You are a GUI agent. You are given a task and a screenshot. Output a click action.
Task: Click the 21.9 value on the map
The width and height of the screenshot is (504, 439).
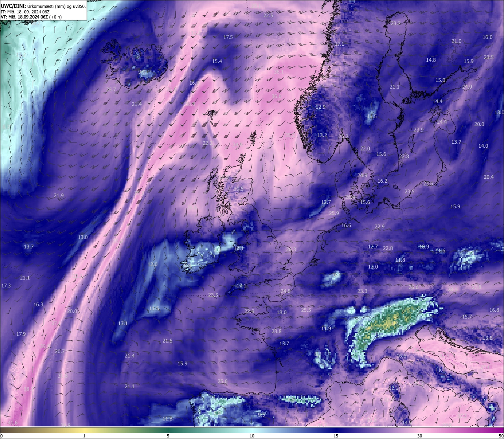pos(59,196)
